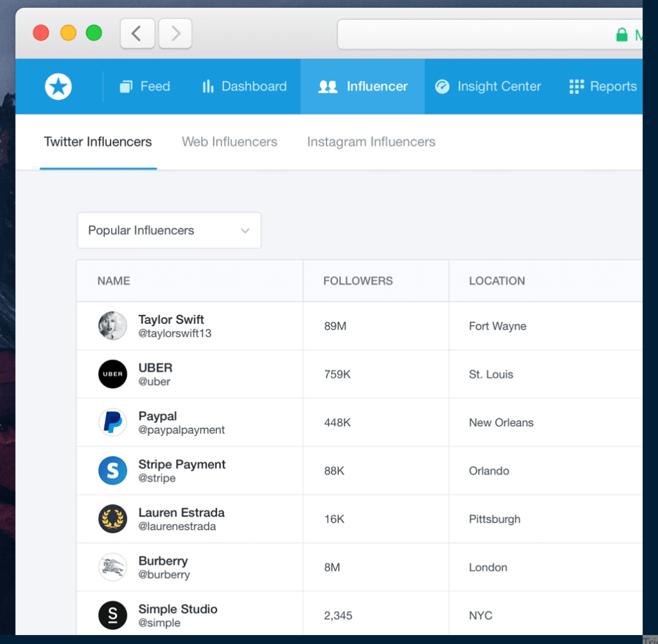Image resolution: width=658 pixels, height=644 pixels.
Task: Open the Popular Influencers dropdown
Action: [169, 230]
